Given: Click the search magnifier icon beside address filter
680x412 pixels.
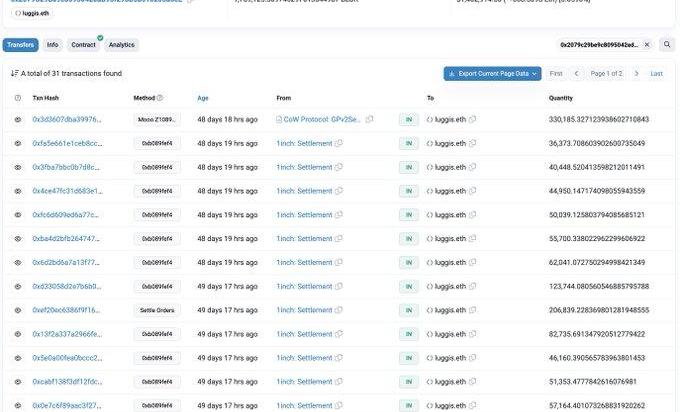Looking at the screenshot, I should pyautogui.click(x=667, y=45).
